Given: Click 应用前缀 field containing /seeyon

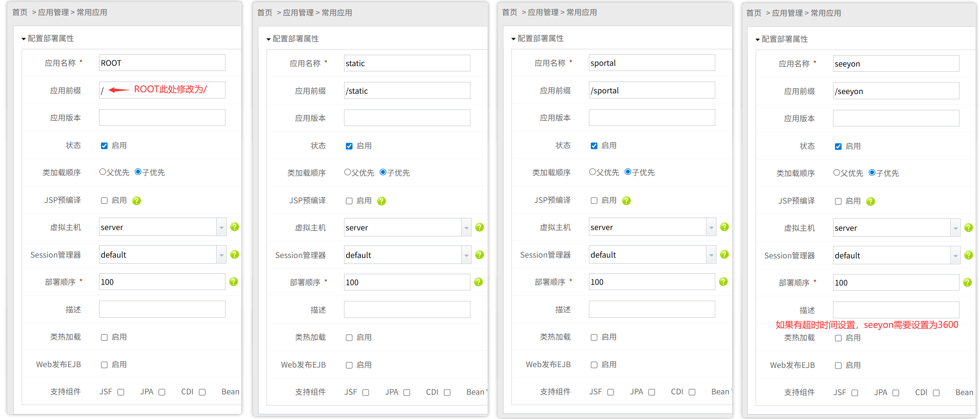Looking at the screenshot, I should coord(896,91).
